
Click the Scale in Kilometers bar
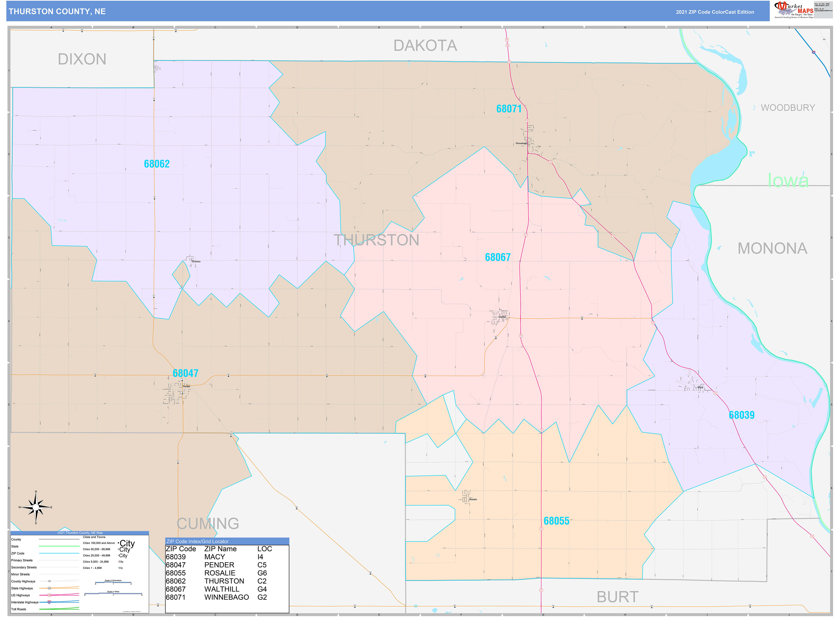[x=113, y=582]
